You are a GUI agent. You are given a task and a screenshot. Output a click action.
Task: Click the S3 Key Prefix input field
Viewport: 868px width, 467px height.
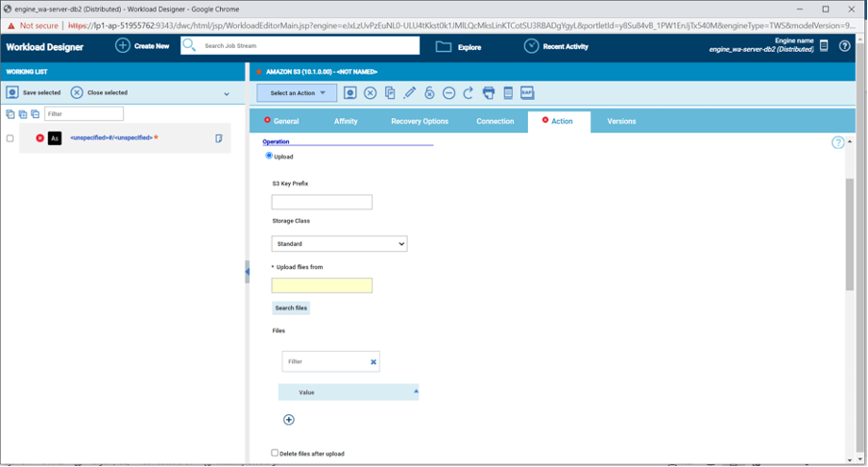tap(322, 203)
